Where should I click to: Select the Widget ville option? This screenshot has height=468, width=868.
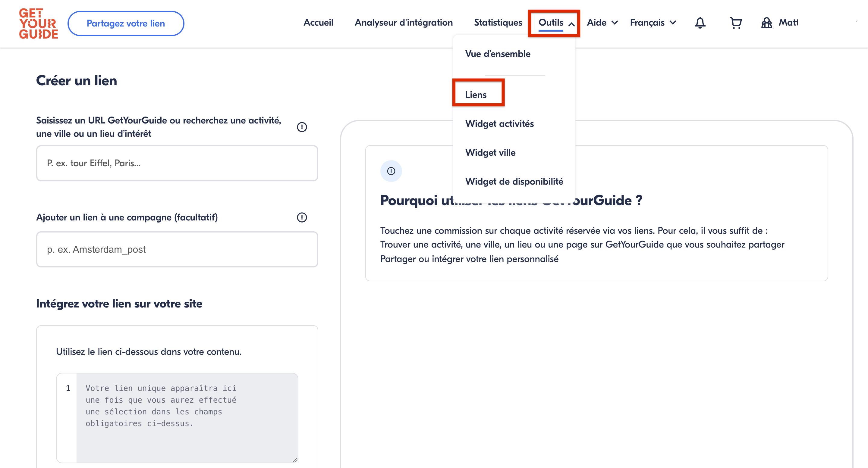click(x=490, y=152)
